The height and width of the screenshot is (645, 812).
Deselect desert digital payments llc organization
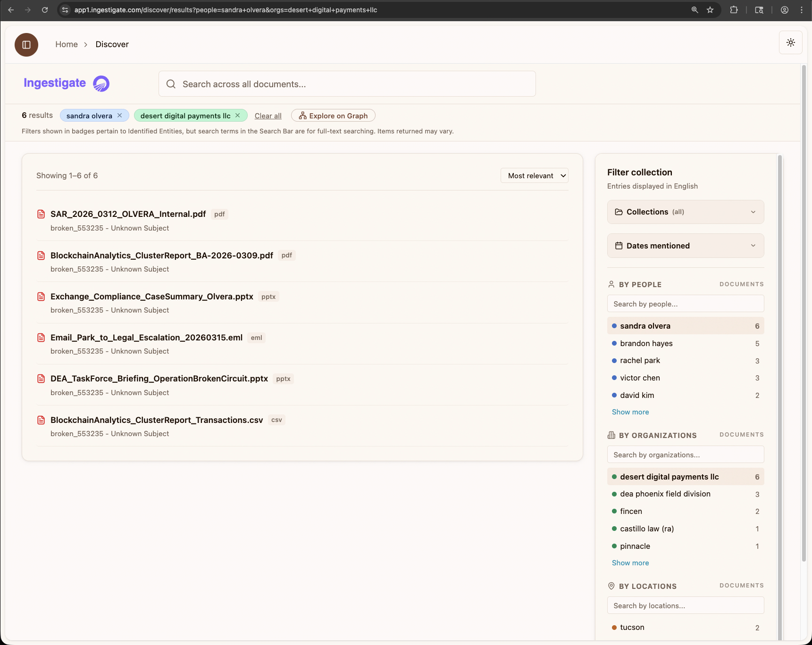point(686,477)
